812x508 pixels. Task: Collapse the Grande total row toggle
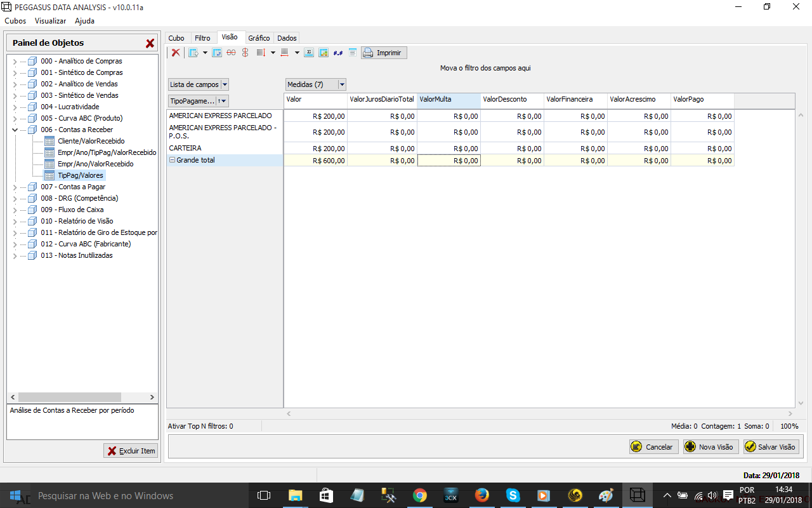(172, 160)
